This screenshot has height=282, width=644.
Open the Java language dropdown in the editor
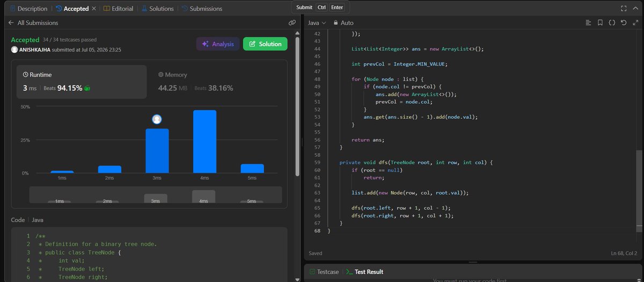317,23
